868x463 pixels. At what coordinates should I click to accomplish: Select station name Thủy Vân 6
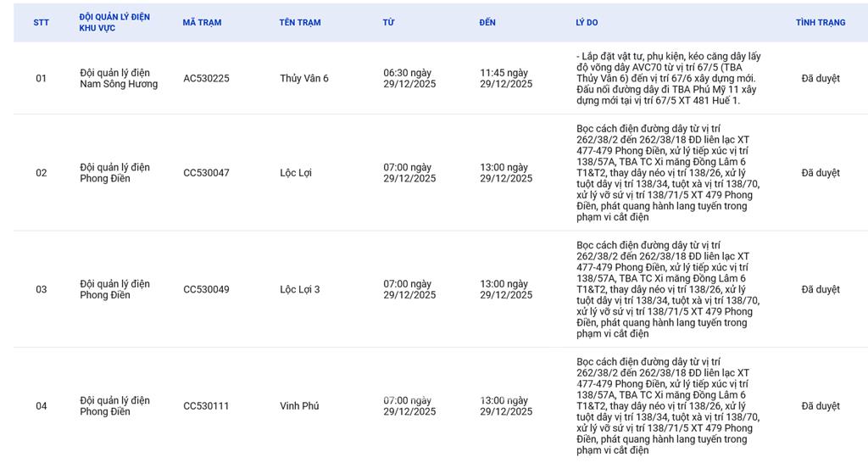pyautogui.click(x=303, y=79)
